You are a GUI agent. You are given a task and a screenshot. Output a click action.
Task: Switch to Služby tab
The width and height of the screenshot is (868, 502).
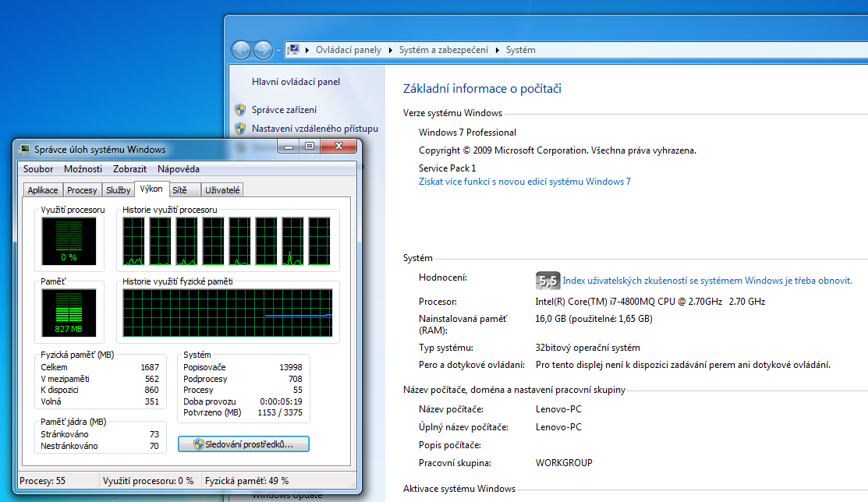click(119, 190)
